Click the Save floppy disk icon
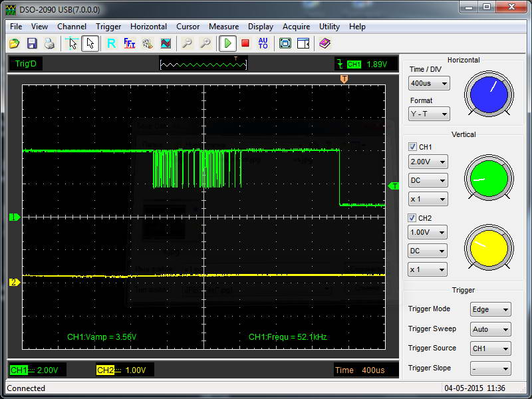Screen dimensions: 532x399 tap(31, 43)
